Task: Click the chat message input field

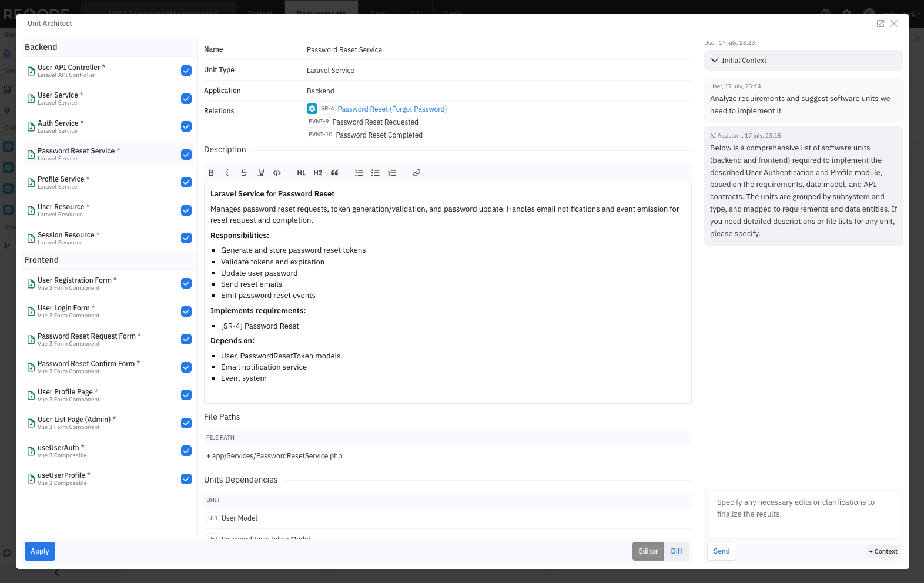Action: click(804, 515)
